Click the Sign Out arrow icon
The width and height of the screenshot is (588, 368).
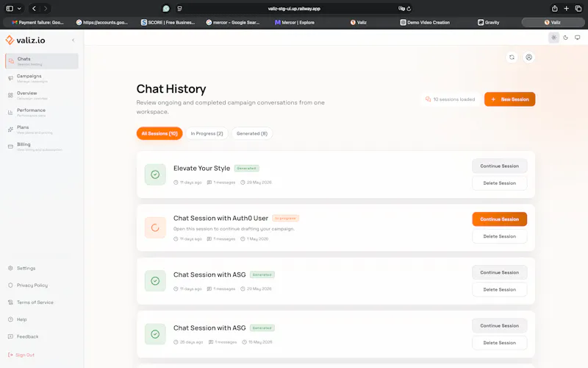click(10, 355)
